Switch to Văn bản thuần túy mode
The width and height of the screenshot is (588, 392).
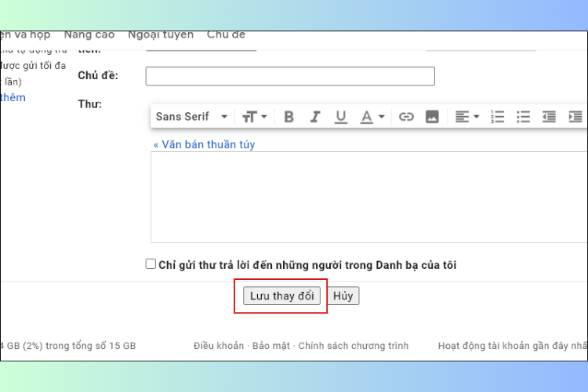tap(205, 144)
